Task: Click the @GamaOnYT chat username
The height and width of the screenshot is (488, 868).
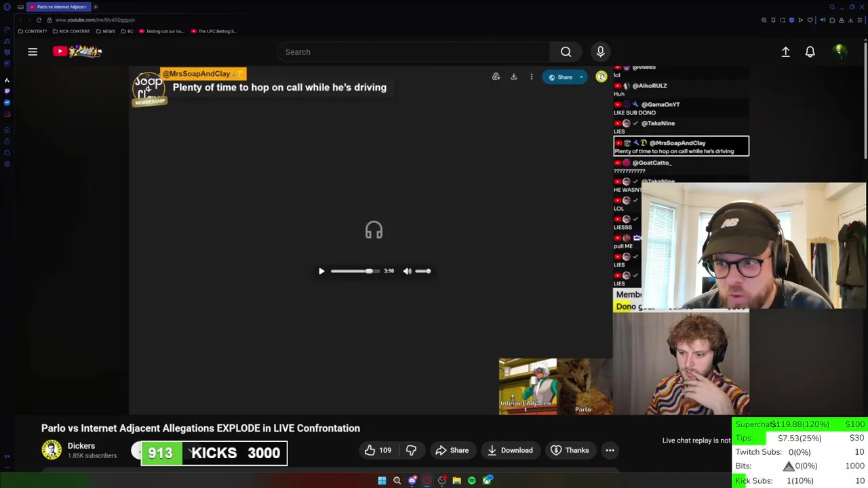Action: [660, 104]
